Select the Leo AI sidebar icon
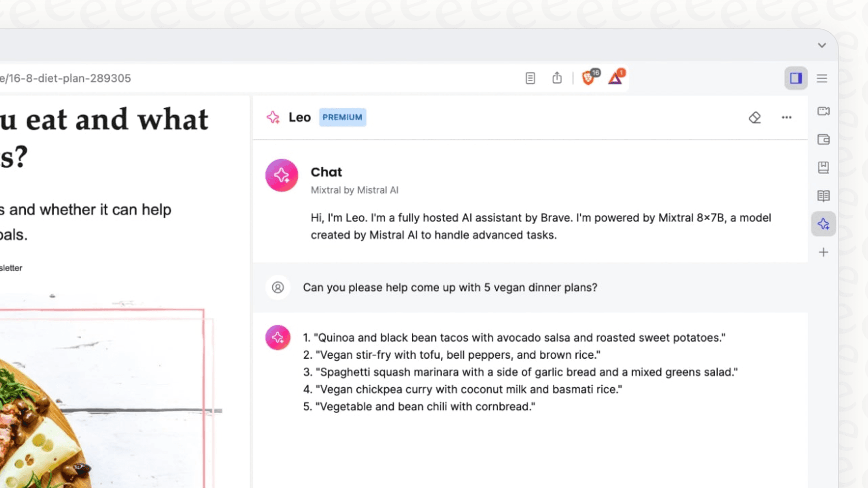 point(823,224)
